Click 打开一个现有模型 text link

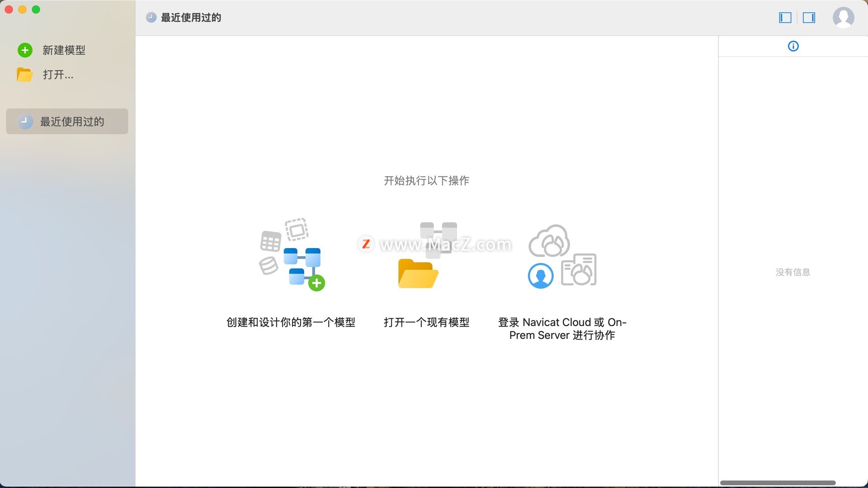[426, 322]
